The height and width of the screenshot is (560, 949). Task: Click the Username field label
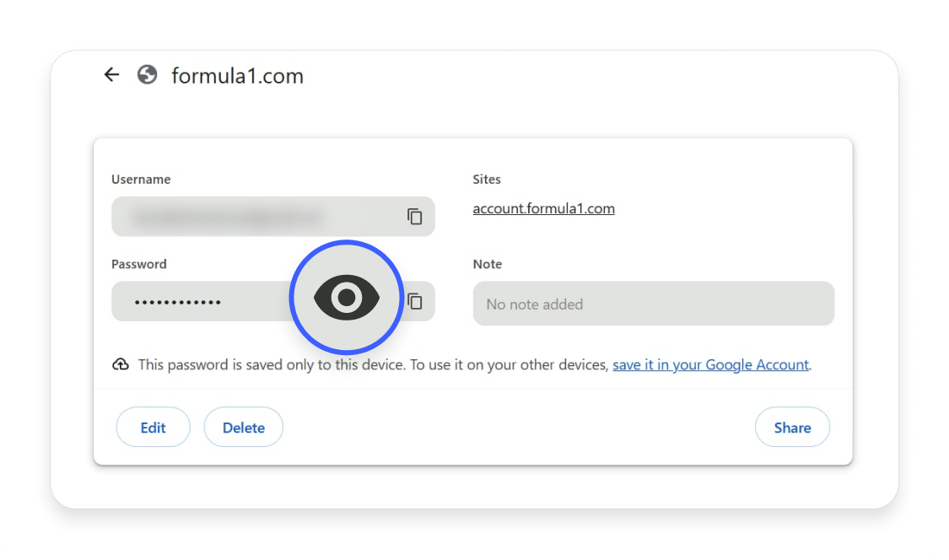click(x=141, y=179)
